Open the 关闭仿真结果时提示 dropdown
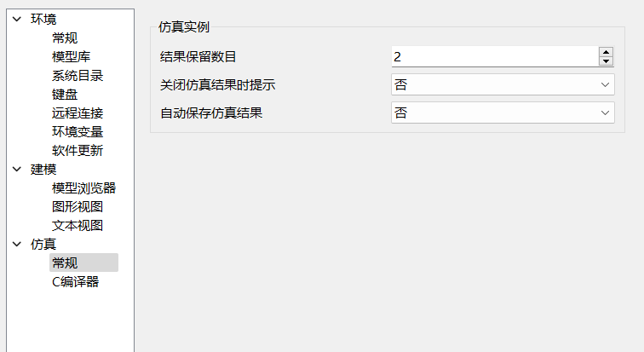 pyautogui.click(x=503, y=84)
